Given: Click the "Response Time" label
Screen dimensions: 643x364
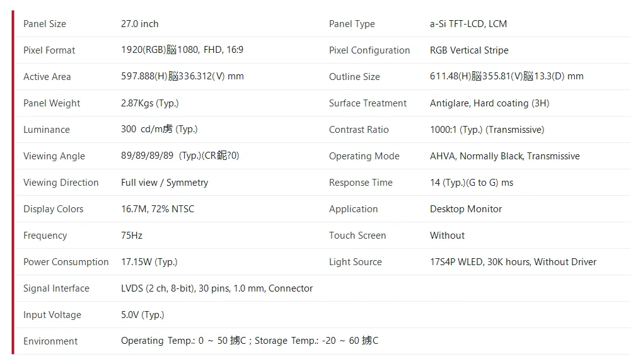Looking at the screenshot, I should 361,183.
